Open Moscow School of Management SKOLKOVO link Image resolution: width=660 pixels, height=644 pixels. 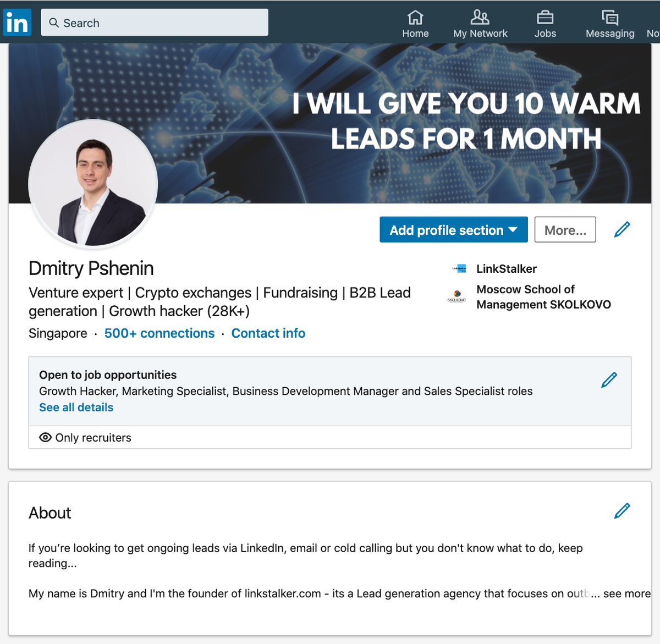(x=543, y=297)
